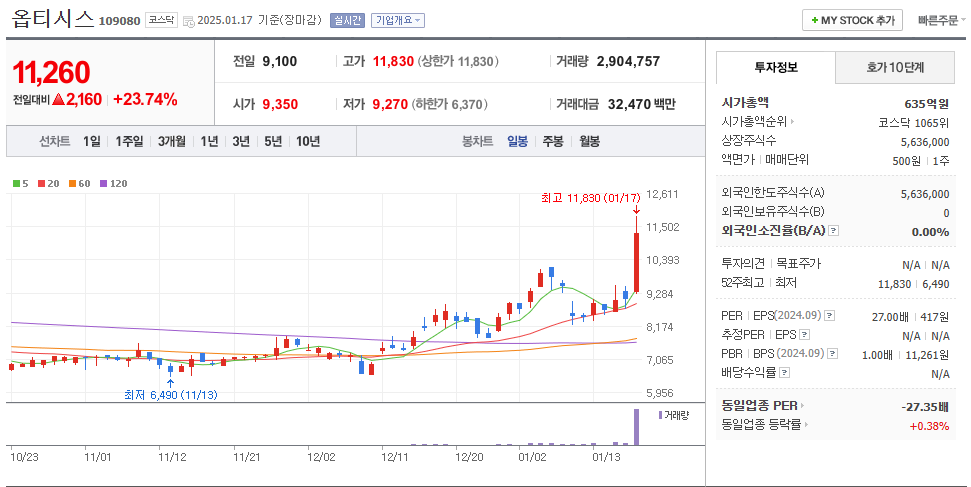Click the 저가 price 9,270

tap(390, 104)
